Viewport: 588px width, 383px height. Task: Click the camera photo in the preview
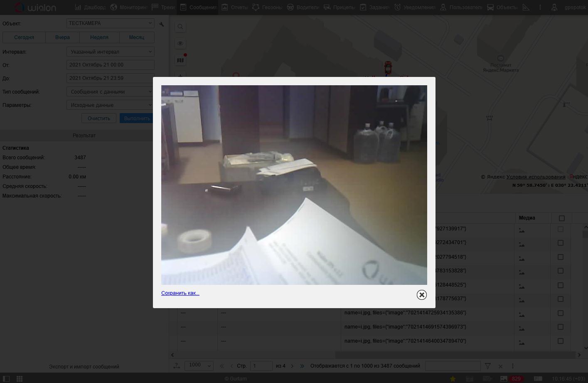pyautogui.click(x=294, y=185)
